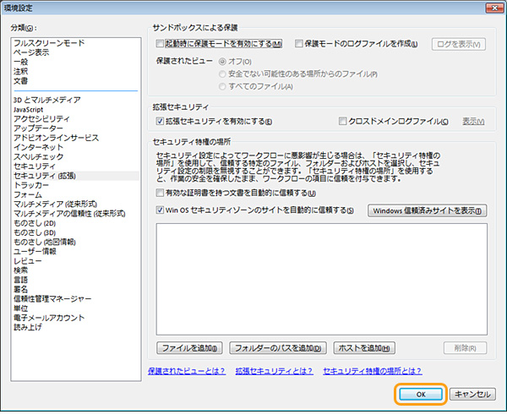Open セキュリティ特権の場所とは？ link

373,370
